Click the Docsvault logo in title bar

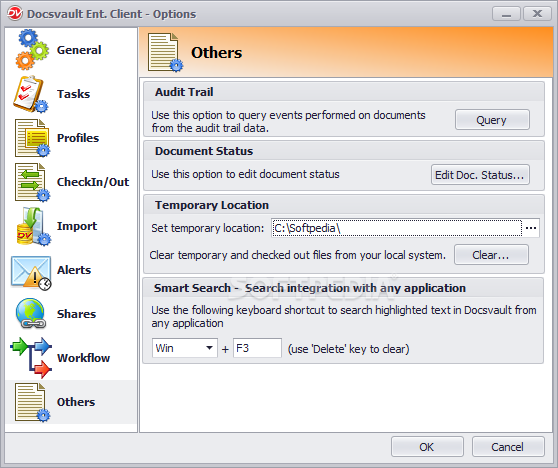[15, 14]
